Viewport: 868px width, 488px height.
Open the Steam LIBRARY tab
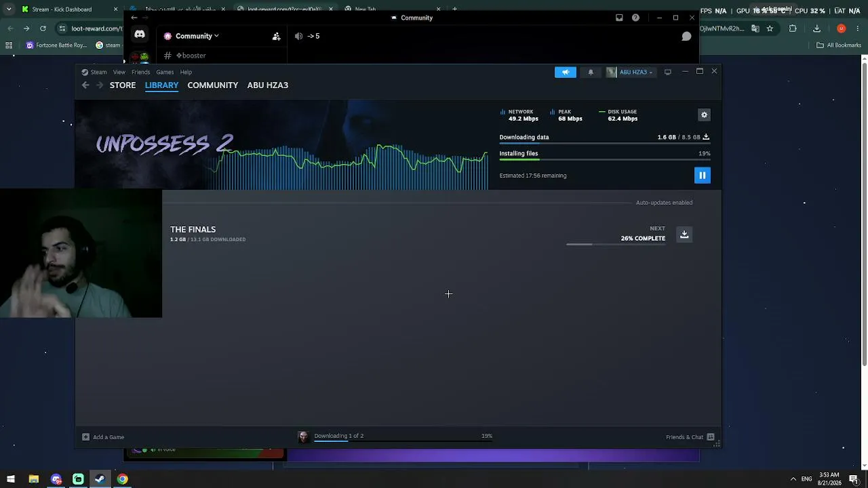[x=161, y=85]
